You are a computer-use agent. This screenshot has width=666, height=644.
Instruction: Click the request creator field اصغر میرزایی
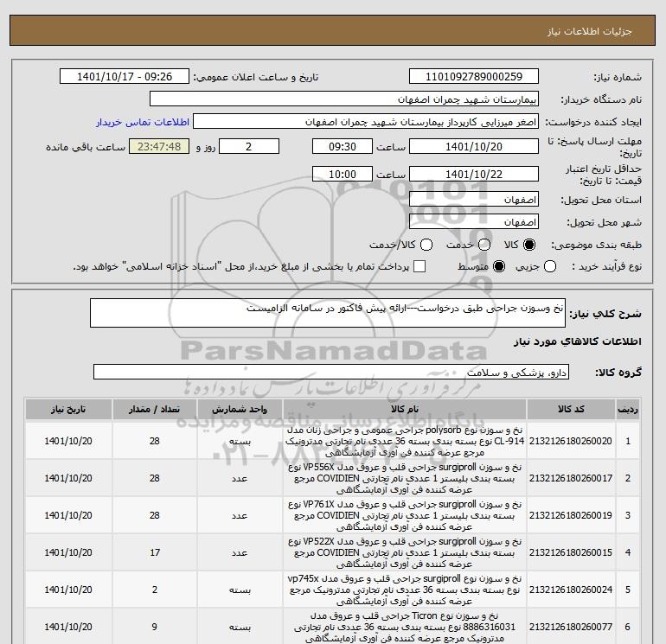point(366,122)
